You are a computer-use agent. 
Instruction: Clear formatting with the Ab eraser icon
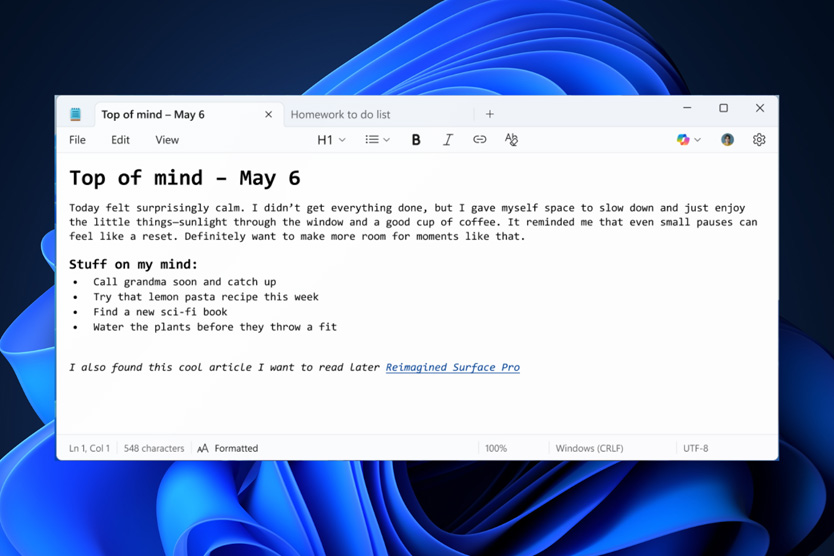(511, 140)
